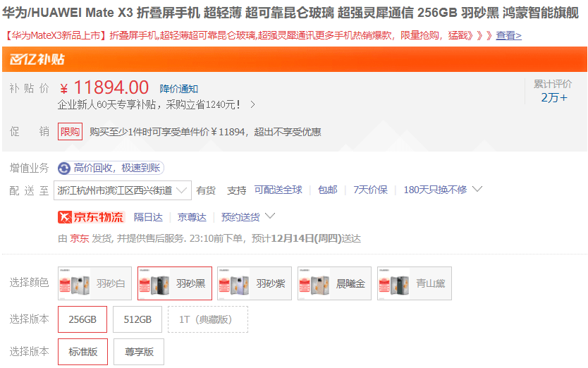Viewport: 588px width, 368px height.
Task: Open delivery address dropdown 浙江杭州市滨江区西兴街道
Action: (x=123, y=190)
